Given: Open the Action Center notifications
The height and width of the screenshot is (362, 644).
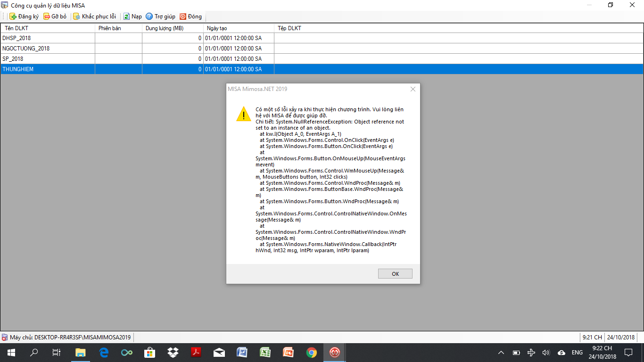Looking at the screenshot, I should pos(628,353).
